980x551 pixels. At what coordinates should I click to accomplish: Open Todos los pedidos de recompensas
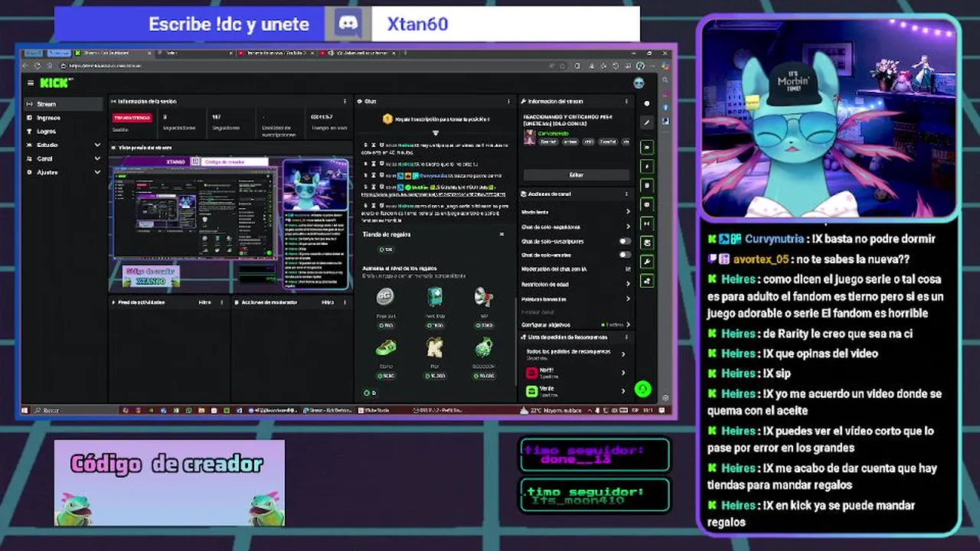[575, 354]
